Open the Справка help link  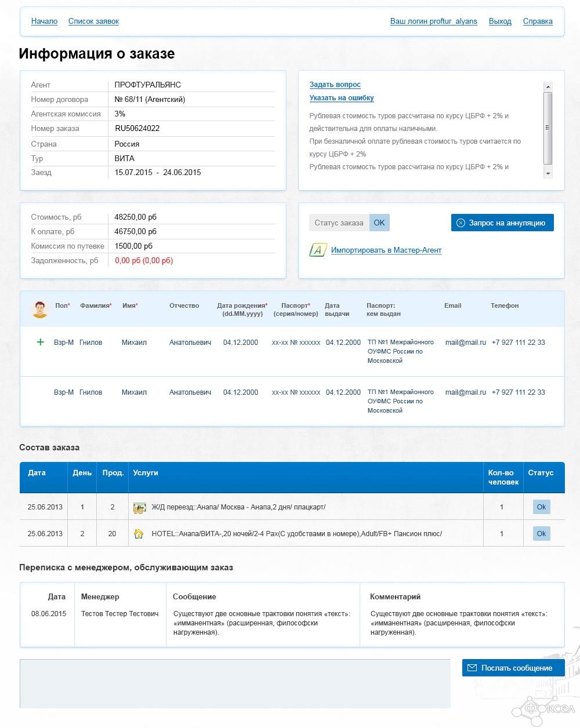point(538,21)
